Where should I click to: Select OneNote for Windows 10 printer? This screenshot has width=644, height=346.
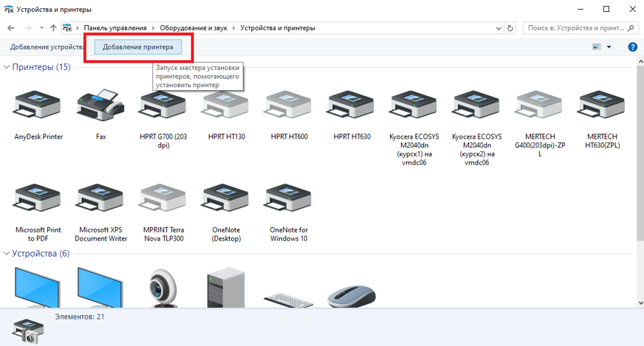pyautogui.click(x=289, y=201)
